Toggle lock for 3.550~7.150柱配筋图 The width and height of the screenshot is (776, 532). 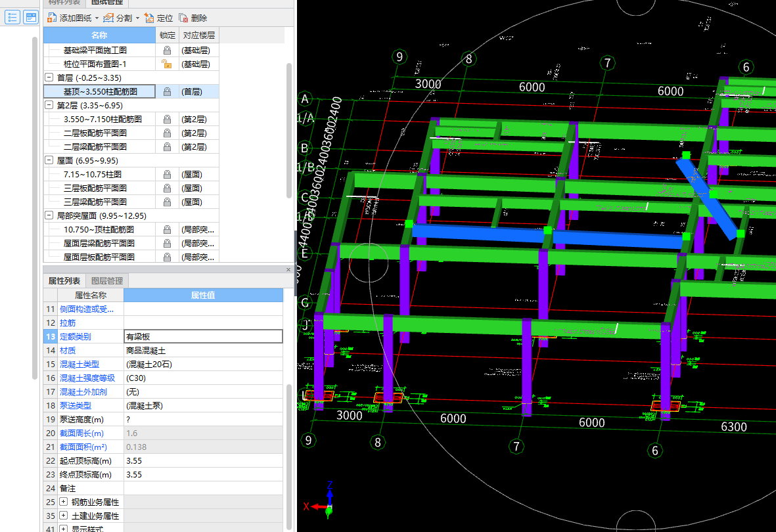coord(168,120)
